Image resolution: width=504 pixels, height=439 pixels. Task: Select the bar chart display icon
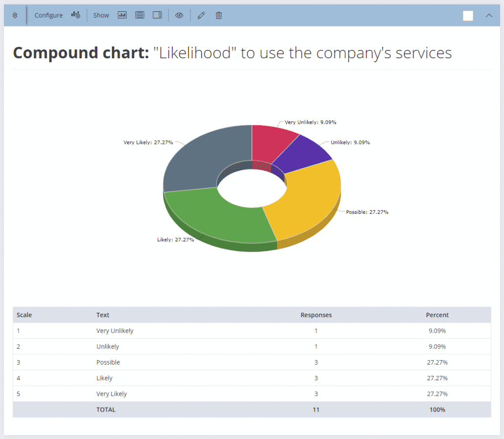pos(122,15)
